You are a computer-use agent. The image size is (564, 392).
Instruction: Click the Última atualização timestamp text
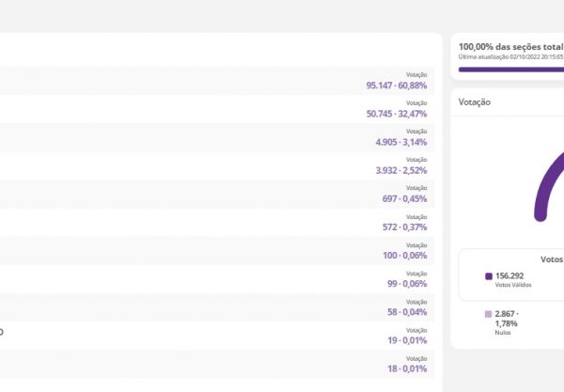[510, 56]
